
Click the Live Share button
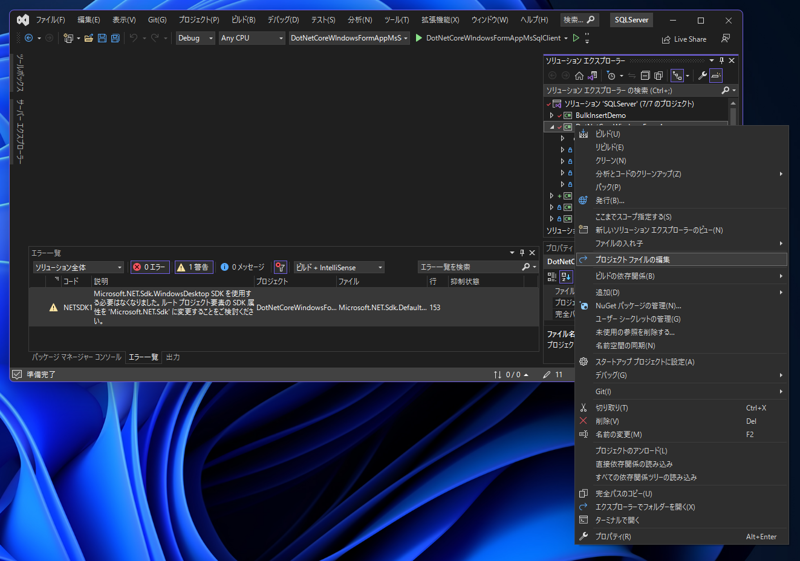point(684,39)
